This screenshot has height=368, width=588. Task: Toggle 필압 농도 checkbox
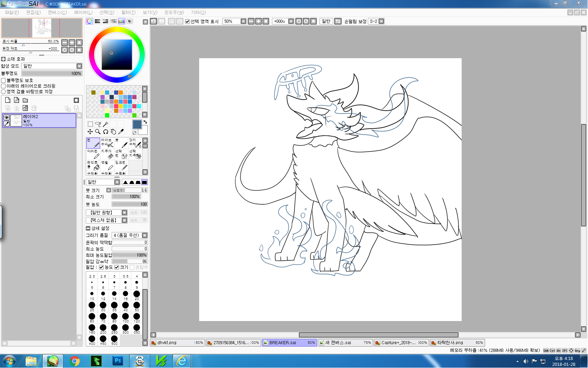pyautogui.click(x=101, y=267)
